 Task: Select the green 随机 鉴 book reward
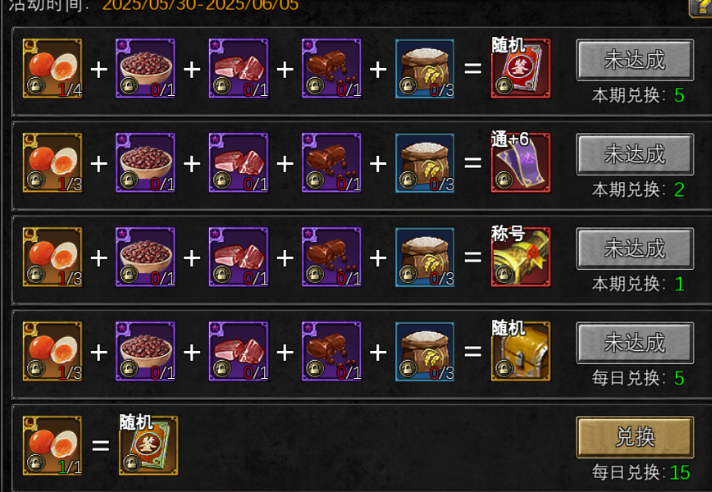148,446
